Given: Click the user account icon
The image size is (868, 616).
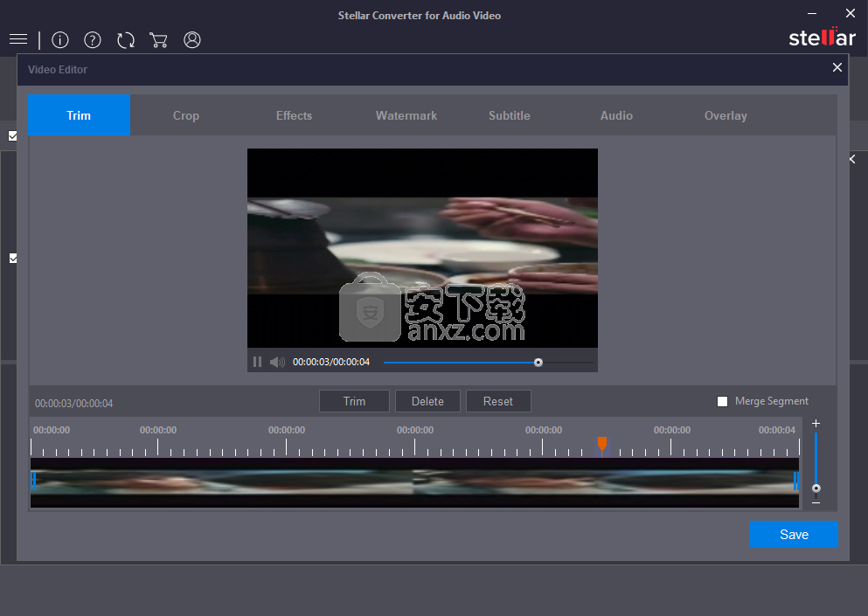Looking at the screenshot, I should [x=192, y=40].
